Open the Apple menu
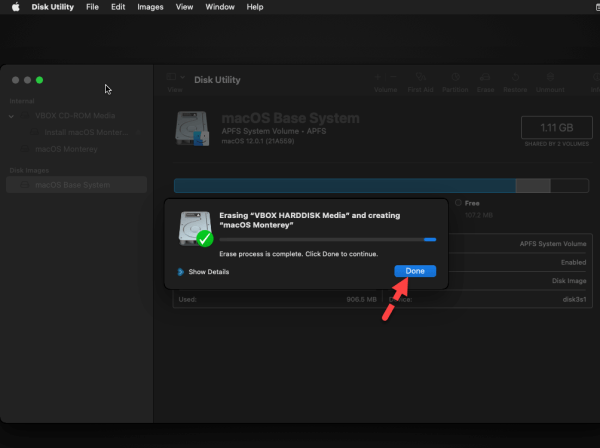Viewport: 600px width, 448px height. click(15, 7)
